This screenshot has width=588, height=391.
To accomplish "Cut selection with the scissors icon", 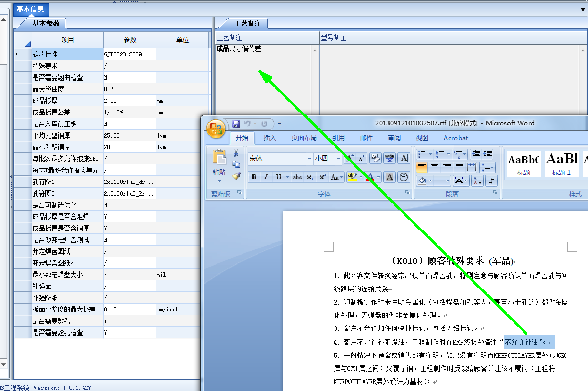I will (236, 153).
